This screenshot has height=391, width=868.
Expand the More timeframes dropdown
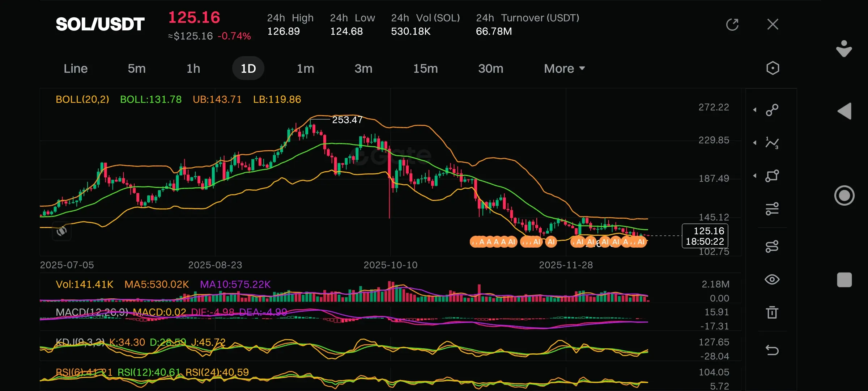coord(564,68)
